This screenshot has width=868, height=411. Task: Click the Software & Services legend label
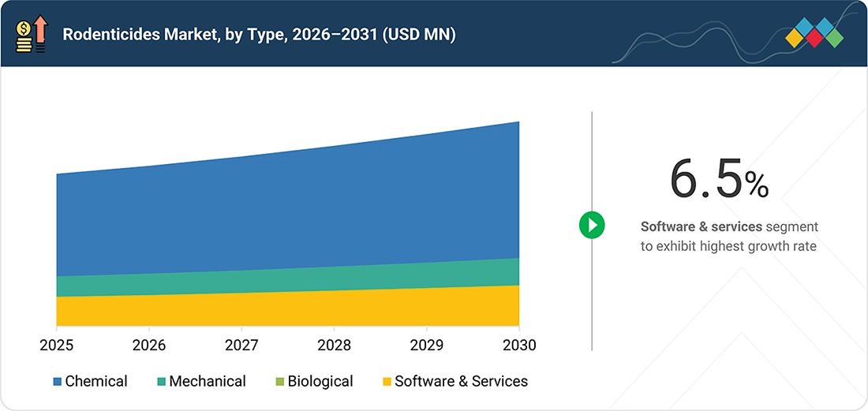[461, 381]
